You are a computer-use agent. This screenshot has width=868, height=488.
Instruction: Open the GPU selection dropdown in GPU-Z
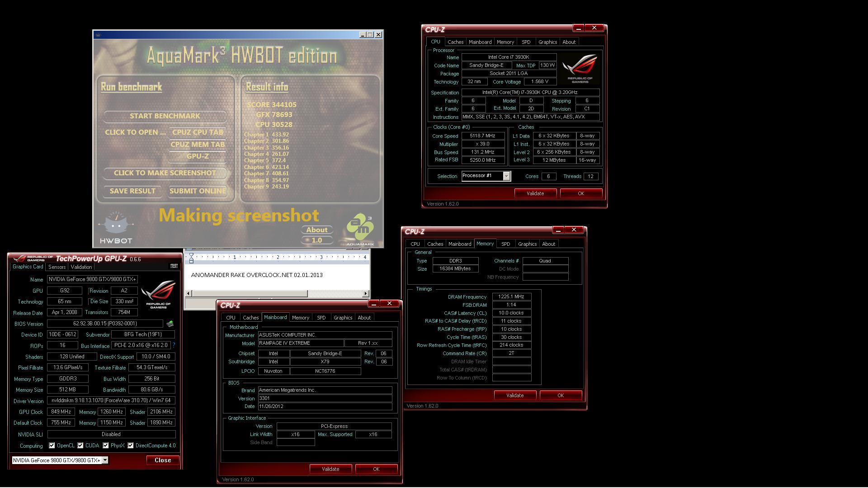coord(105,460)
